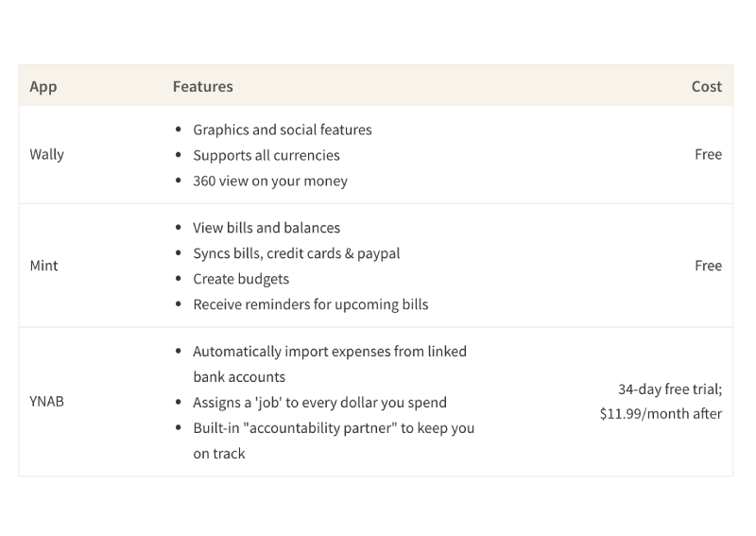Click 'Supports all currencies' bullet text
Viewport: 756px width, 536px height.
click(266, 155)
